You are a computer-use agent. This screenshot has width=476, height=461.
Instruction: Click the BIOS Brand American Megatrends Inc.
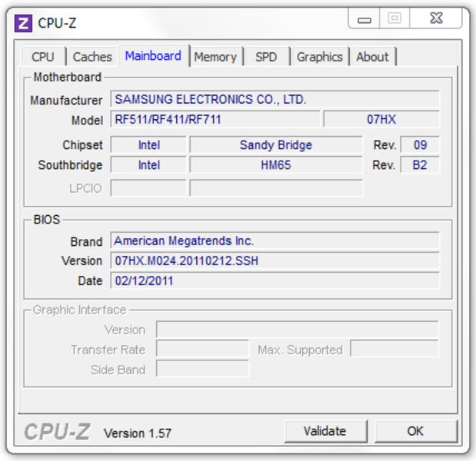275,240
